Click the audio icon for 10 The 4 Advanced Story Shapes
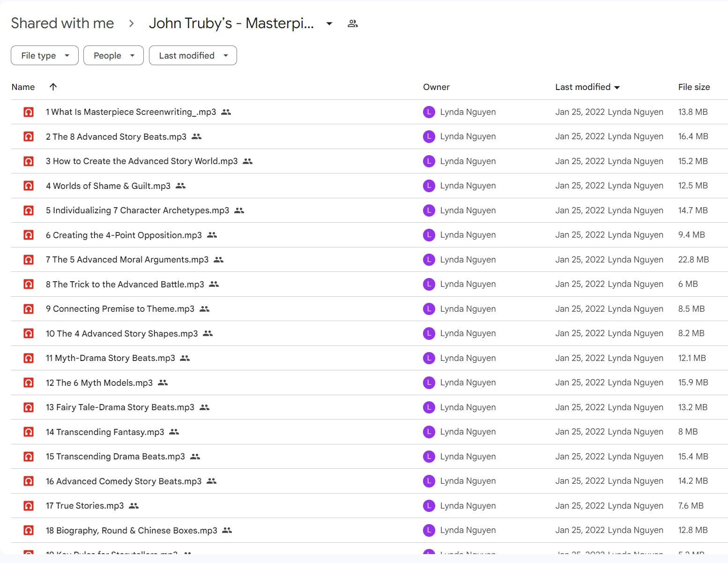The image size is (728, 563). tap(29, 333)
